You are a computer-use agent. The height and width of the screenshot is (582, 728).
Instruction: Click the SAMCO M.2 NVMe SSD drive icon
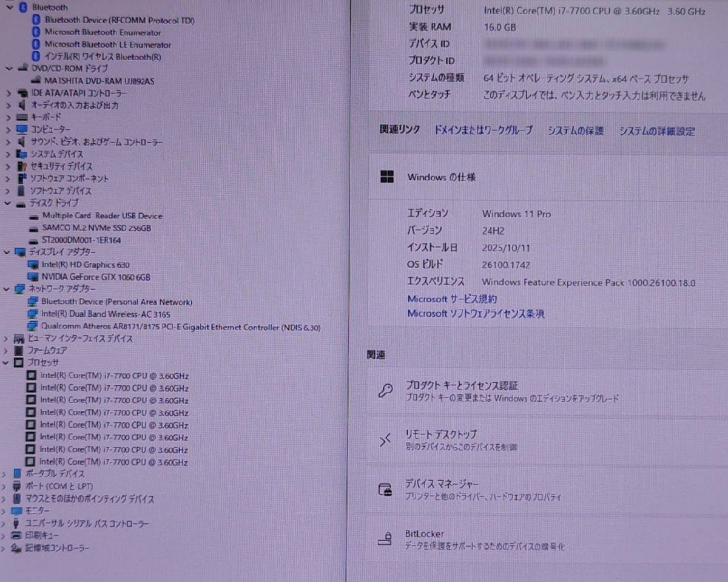point(34,228)
